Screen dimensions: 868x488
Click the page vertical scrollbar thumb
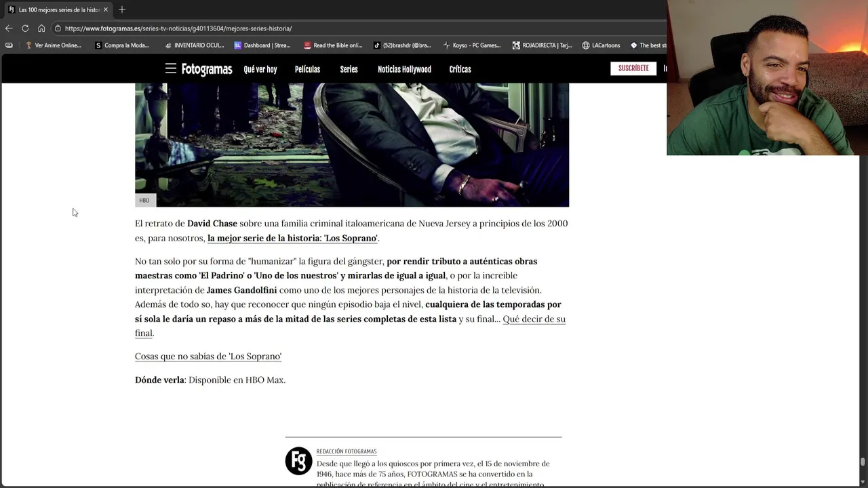coord(863,462)
